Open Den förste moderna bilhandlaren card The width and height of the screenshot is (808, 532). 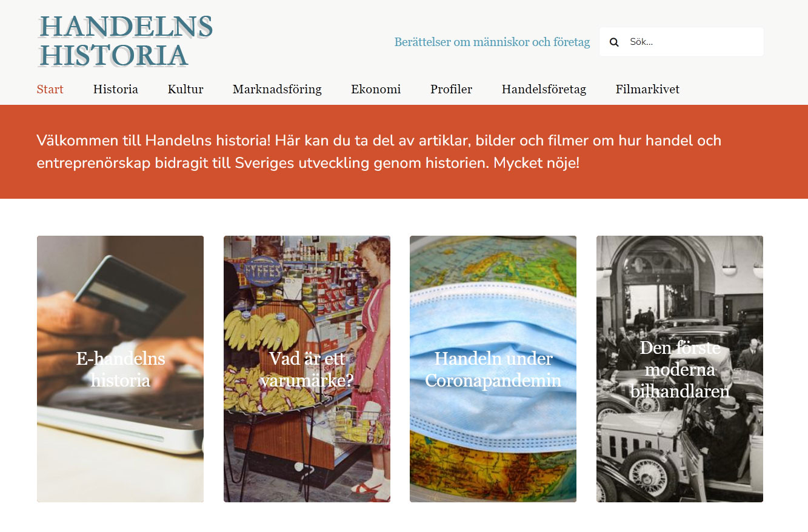pyautogui.click(x=679, y=369)
